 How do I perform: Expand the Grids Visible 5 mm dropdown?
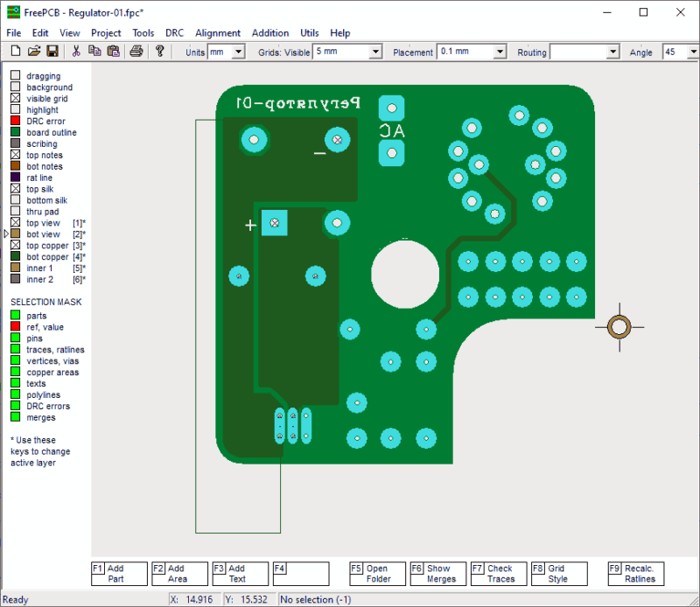(x=376, y=52)
